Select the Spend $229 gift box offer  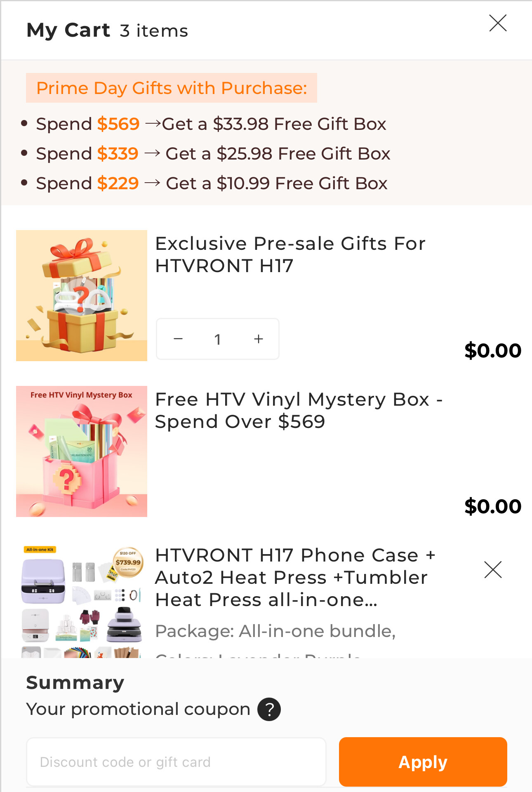pyautogui.click(x=212, y=183)
